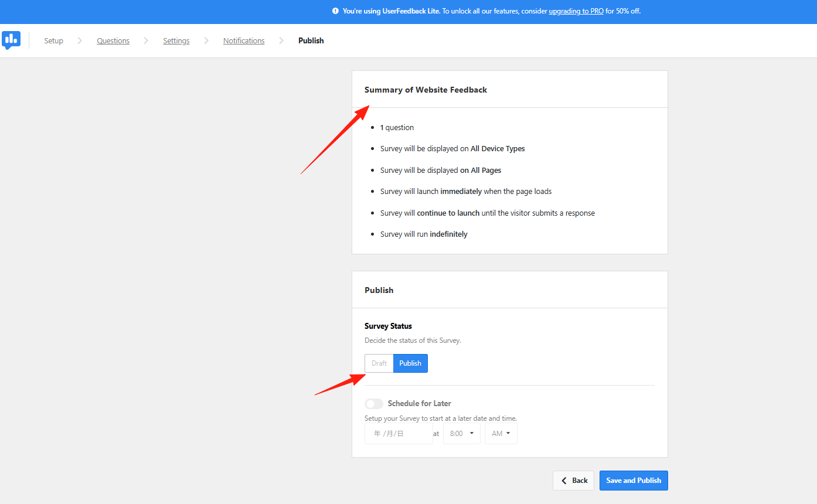
Task: Click the arrow on the AM selector
Action: [509, 433]
